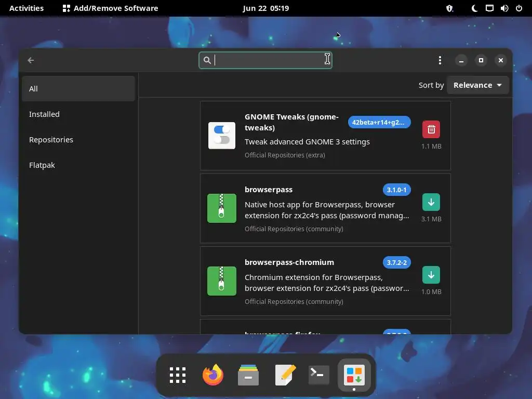Click the 'Chromium extension for Browserpass' description
Image resolution: width=532 pixels, height=399 pixels.
327,283
